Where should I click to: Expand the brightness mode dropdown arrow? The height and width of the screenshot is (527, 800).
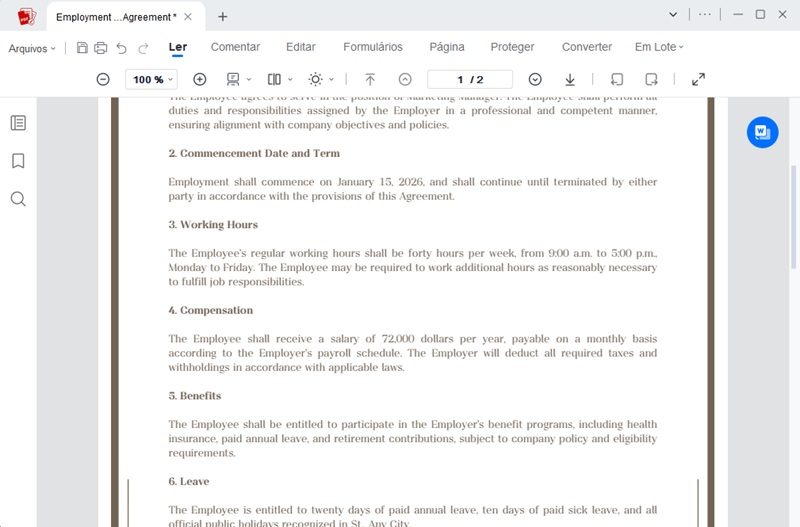331,80
